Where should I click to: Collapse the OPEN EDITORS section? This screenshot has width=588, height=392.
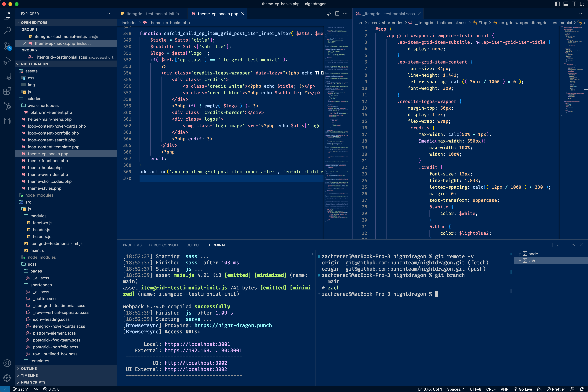[66, 22]
